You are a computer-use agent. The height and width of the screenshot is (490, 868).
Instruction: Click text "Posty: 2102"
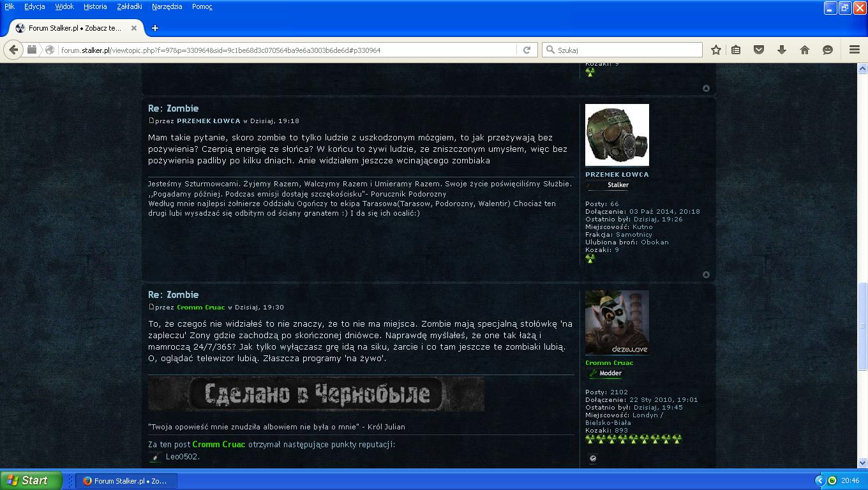pos(606,392)
